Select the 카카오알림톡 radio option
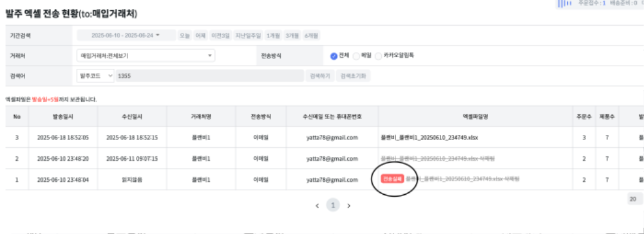644x234 pixels. coord(378,56)
